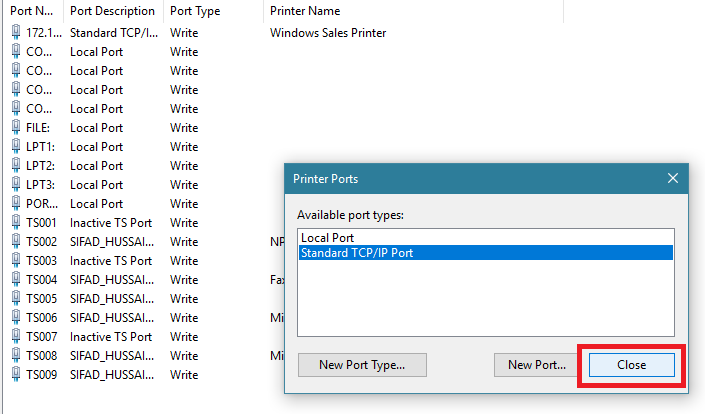The image size is (705, 414).
Task: Select the port icon next to POR...
Action: click(x=16, y=204)
